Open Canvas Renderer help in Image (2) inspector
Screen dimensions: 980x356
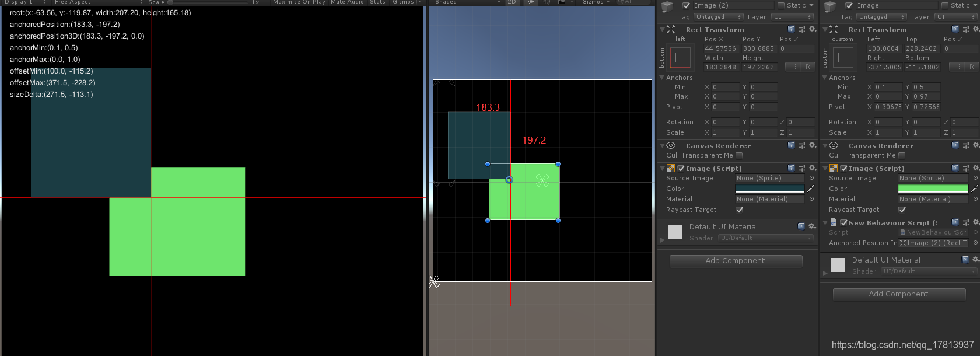[x=792, y=145]
